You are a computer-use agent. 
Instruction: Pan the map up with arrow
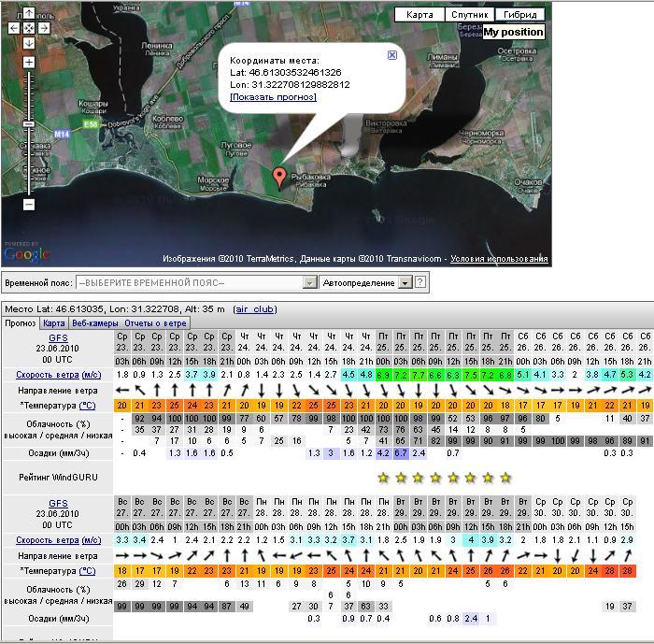coord(29,14)
